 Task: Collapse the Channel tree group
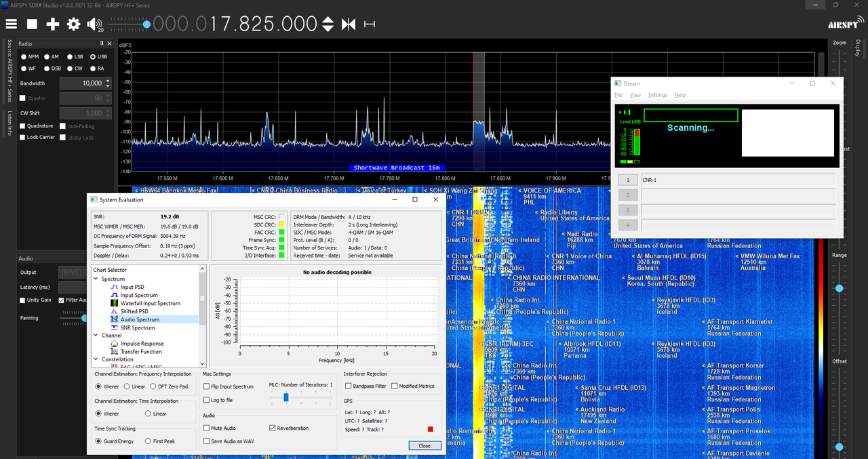click(96, 336)
